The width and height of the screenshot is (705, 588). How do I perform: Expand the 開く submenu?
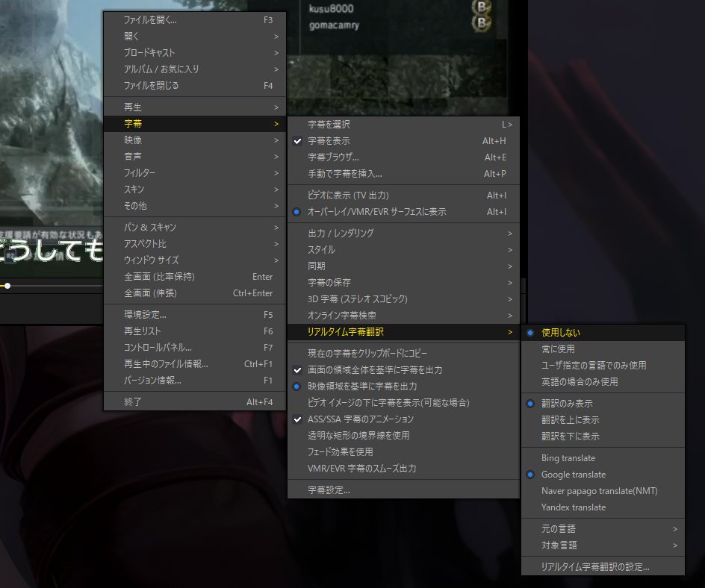click(195, 37)
